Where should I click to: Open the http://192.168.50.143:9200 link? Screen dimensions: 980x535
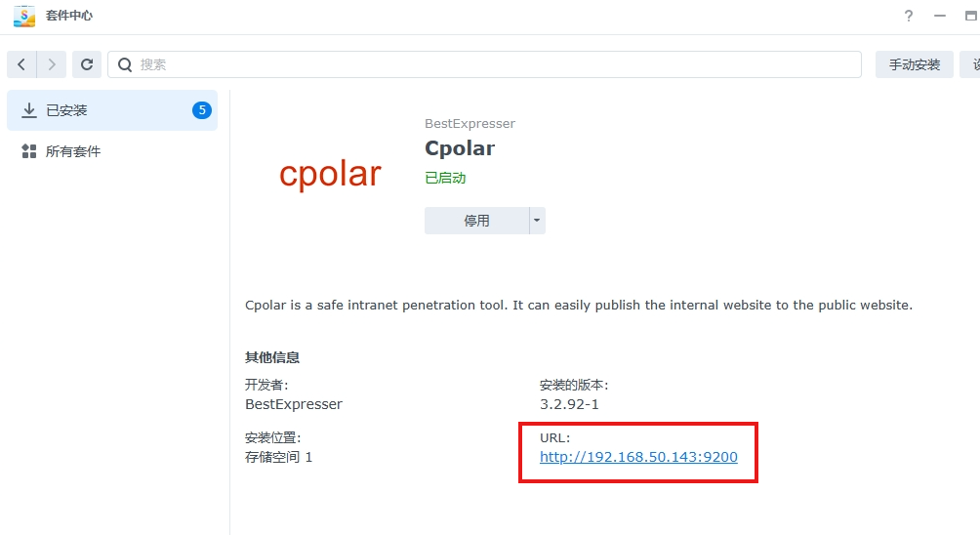pos(638,457)
